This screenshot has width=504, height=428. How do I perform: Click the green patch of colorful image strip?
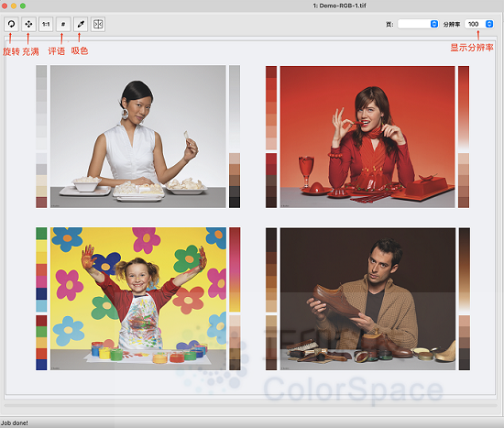(x=41, y=234)
